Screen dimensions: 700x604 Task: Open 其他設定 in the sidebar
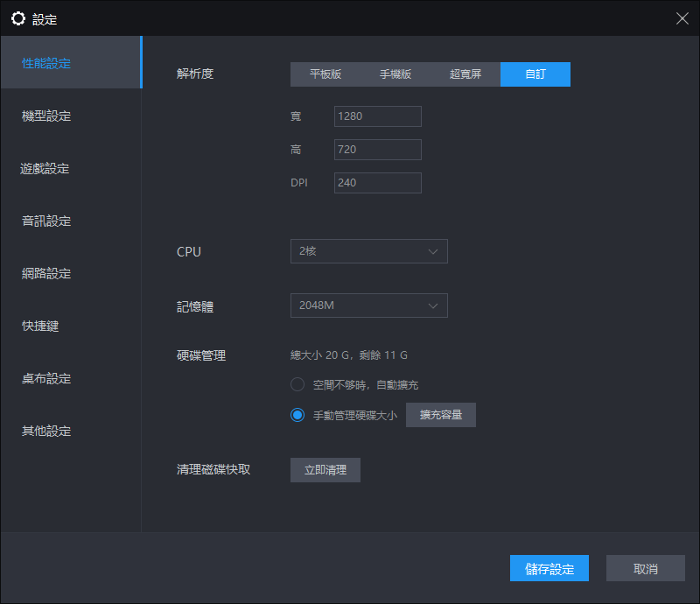click(x=47, y=431)
